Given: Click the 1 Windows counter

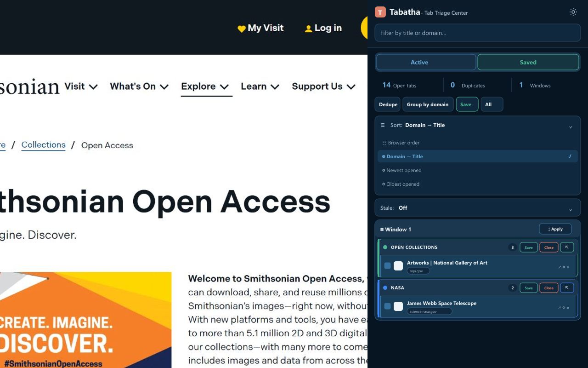Looking at the screenshot, I should pyautogui.click(x=535, y=85).
